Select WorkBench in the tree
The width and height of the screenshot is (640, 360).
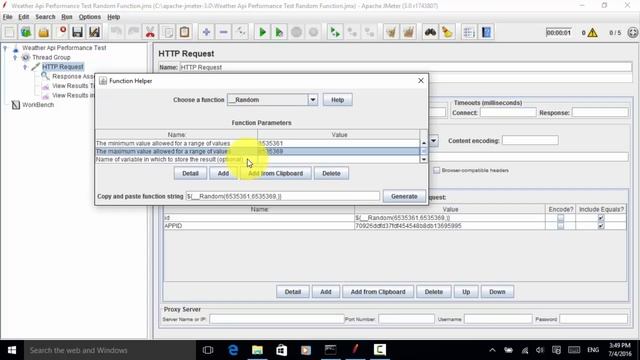tap(38, 105)
